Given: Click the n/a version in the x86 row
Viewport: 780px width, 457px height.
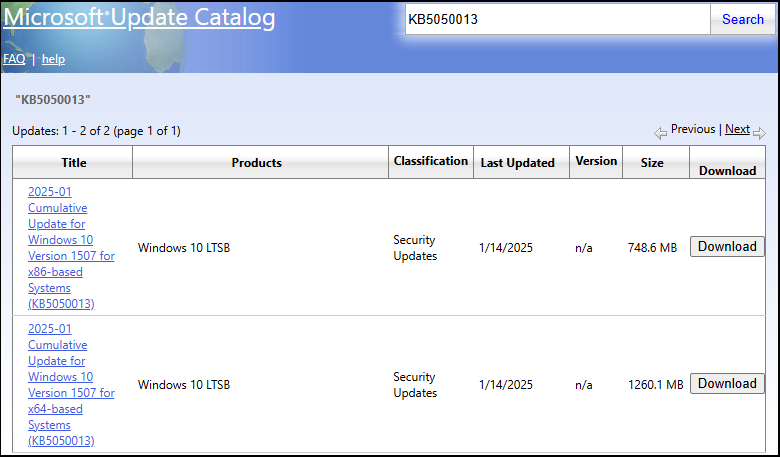Looking at the screenshot, I should pyautogui.click(x=584, y=248).
